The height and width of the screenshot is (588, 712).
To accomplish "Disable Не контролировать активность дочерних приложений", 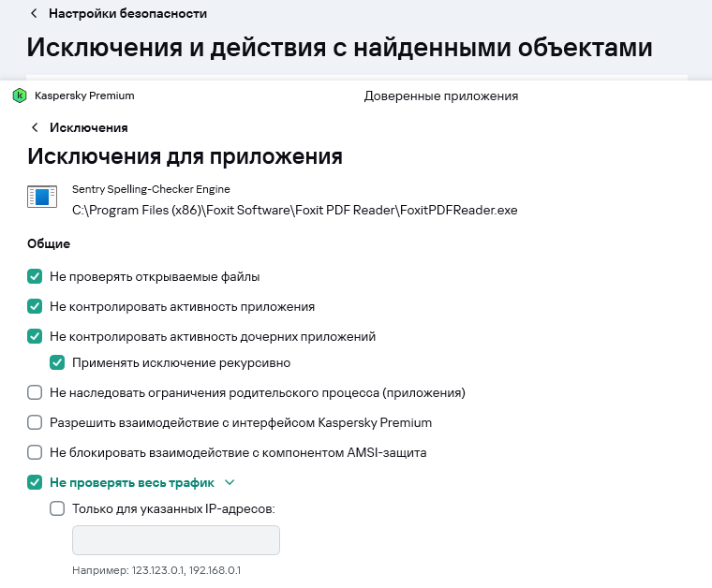I will coord(35,336).
